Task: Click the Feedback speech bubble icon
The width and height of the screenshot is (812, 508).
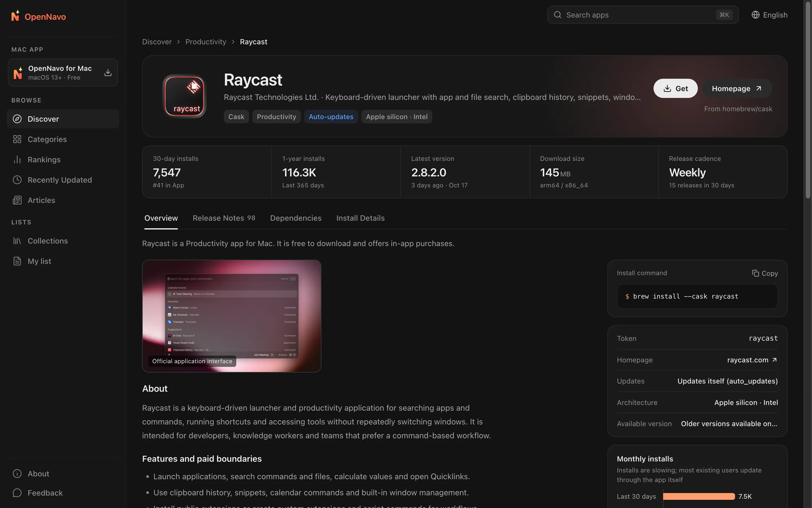Action: tap(17, 493)
